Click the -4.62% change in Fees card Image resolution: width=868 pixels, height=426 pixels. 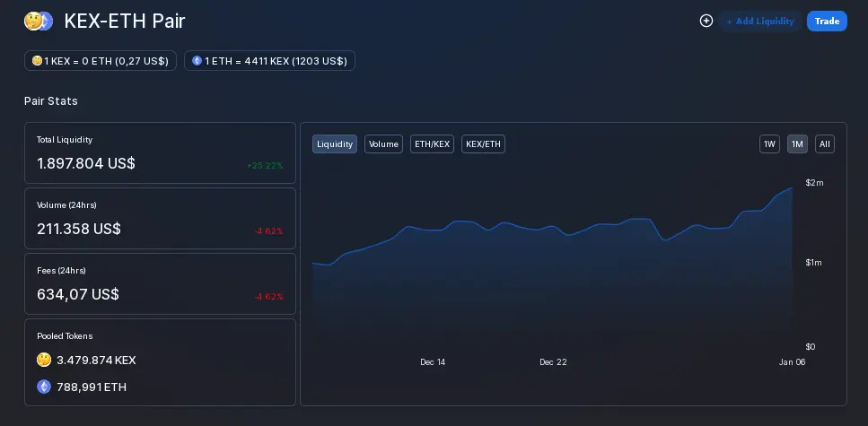click(x=269, y=297)
